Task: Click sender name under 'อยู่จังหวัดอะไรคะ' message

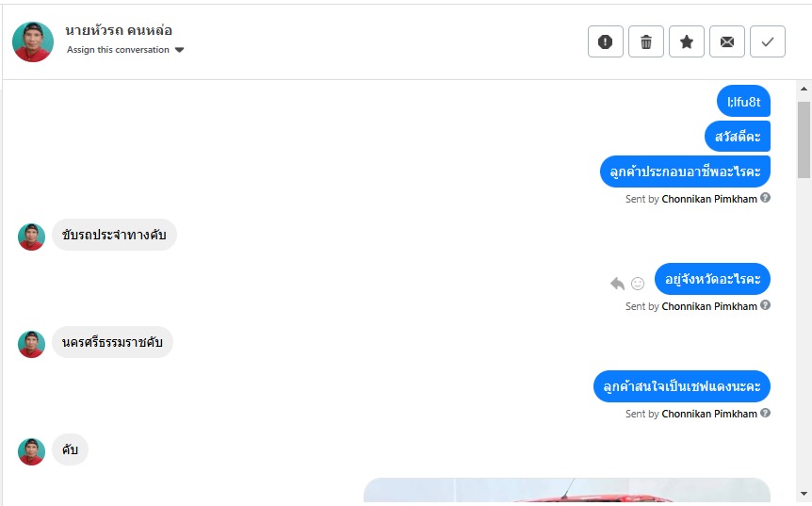Action: point(708,306)
